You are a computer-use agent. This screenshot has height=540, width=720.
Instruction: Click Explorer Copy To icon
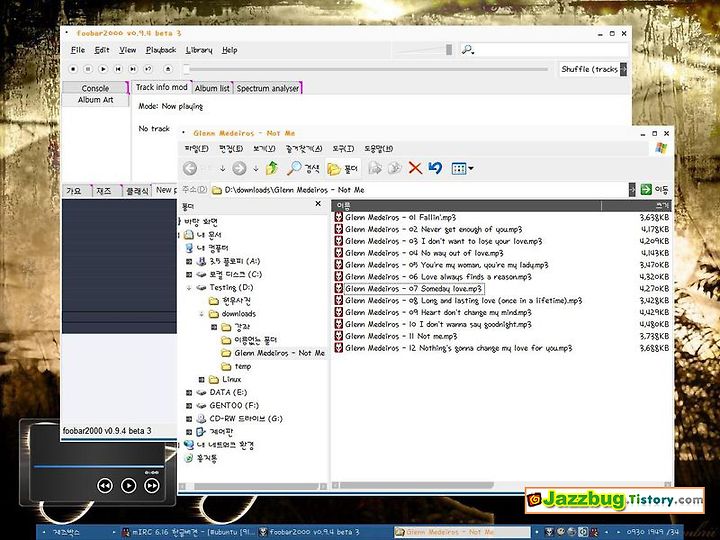pos(394,168)
